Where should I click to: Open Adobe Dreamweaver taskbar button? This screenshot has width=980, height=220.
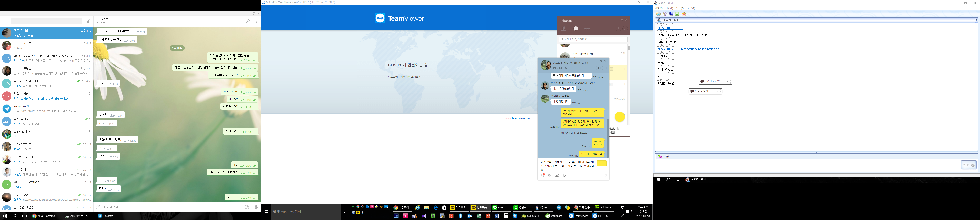point(604,208)
